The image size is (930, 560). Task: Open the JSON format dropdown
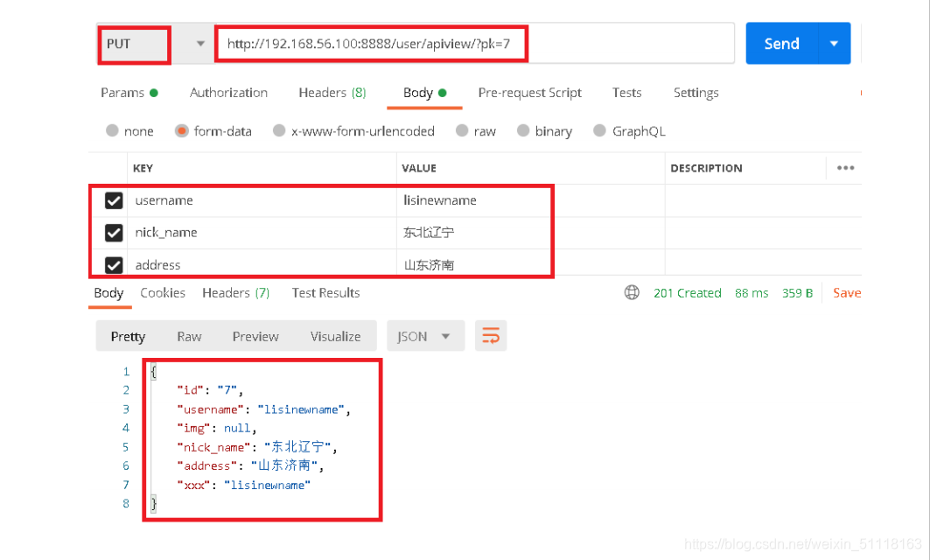(x=424, y=336)
